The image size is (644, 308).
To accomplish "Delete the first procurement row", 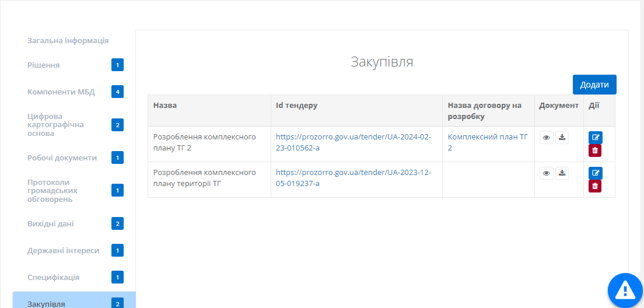I will (595, 150).
